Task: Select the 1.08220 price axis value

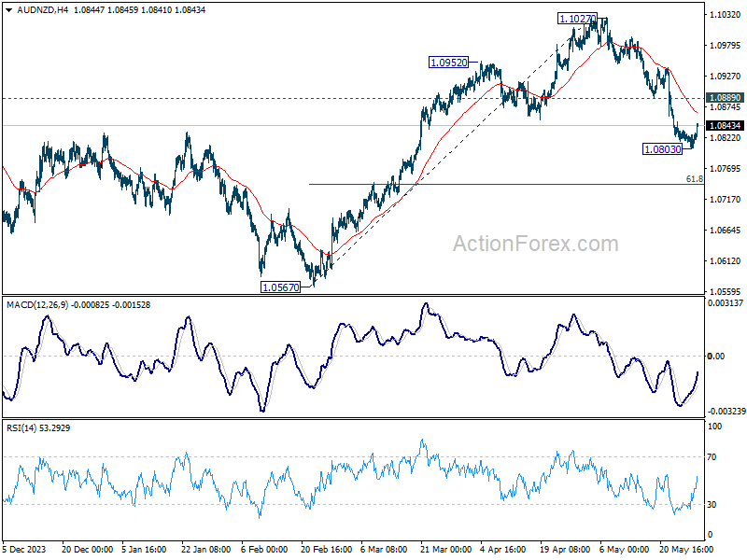Action: point(726,137)
